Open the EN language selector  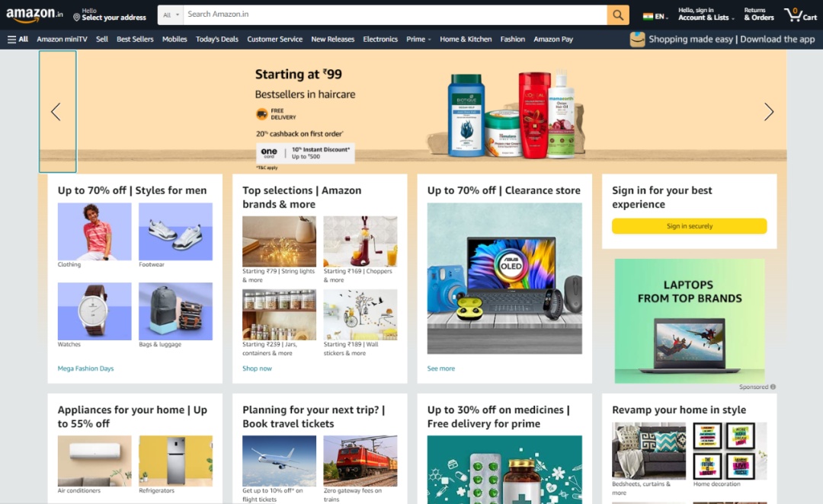[655, 16]
